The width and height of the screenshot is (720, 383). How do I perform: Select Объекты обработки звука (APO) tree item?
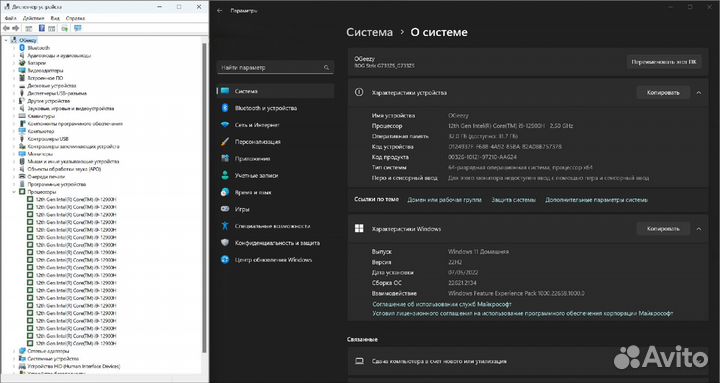click(x=64, y=169)
